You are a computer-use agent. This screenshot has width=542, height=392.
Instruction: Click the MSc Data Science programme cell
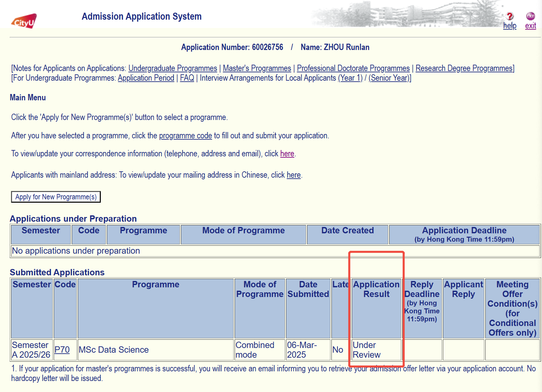click(113, 350)
